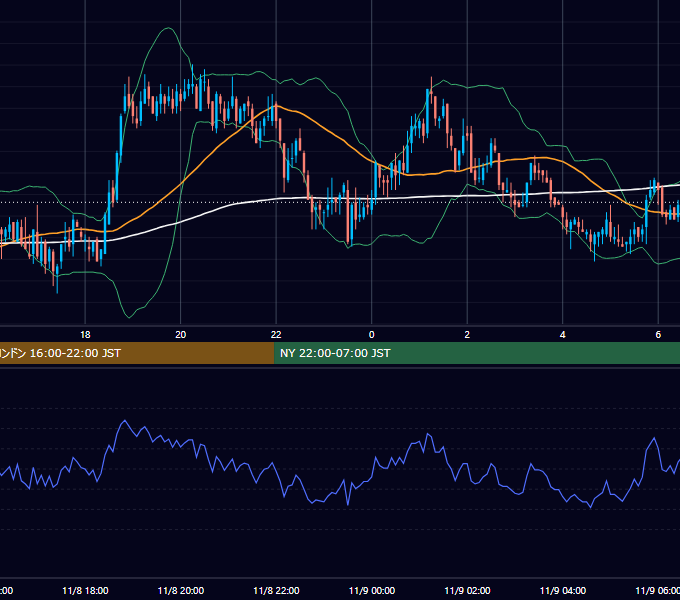This screenshot has height=600, width=680.
Task: Click the NY 22:00-07:00 JST session bar
Action: coord(477,353)
